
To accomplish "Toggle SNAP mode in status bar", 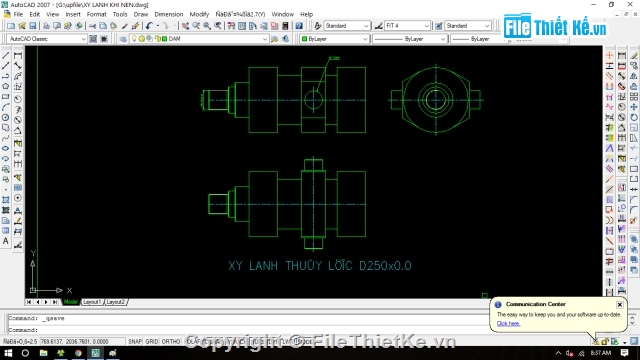I will pos(135,341).
